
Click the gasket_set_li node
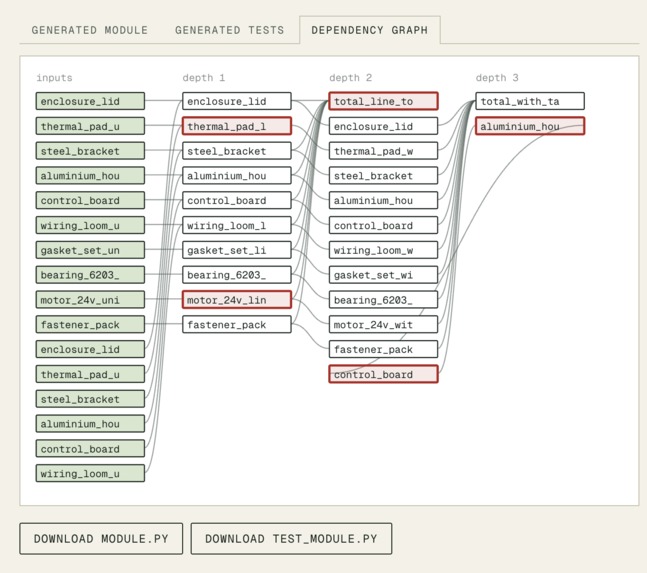coord(237,250)
